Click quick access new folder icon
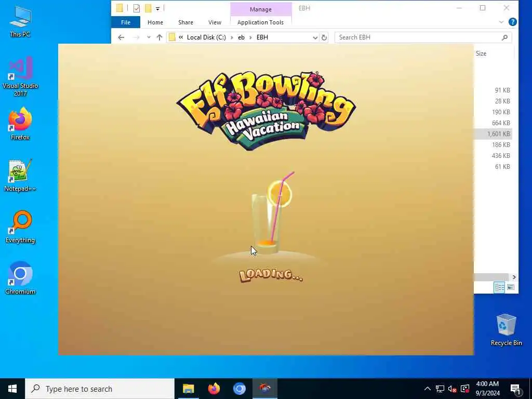Screen dimensions: 532x399 tap(148, 8)
